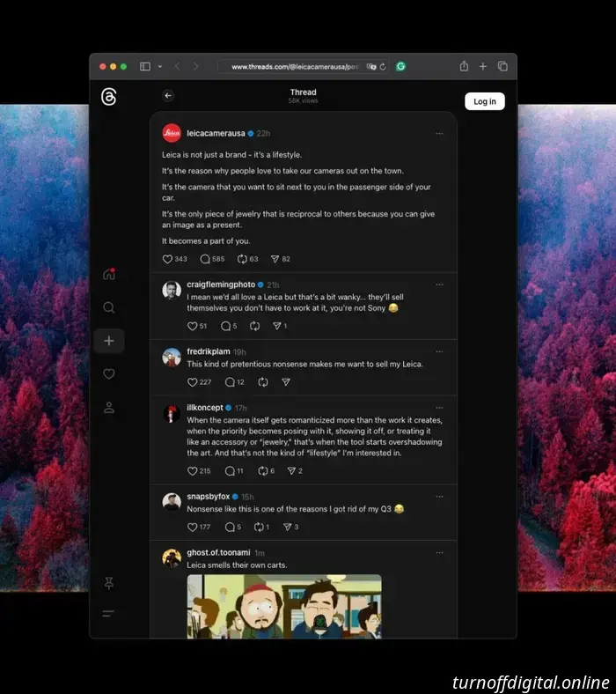Screen dimensions: 616x694
Task: Focus the threads.com address bar
Action: [x=304, y=66]
